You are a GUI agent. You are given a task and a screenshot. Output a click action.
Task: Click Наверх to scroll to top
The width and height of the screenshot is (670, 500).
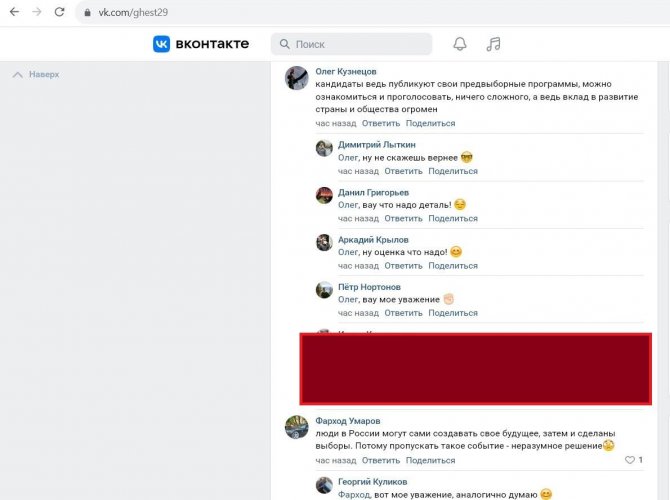36,74
